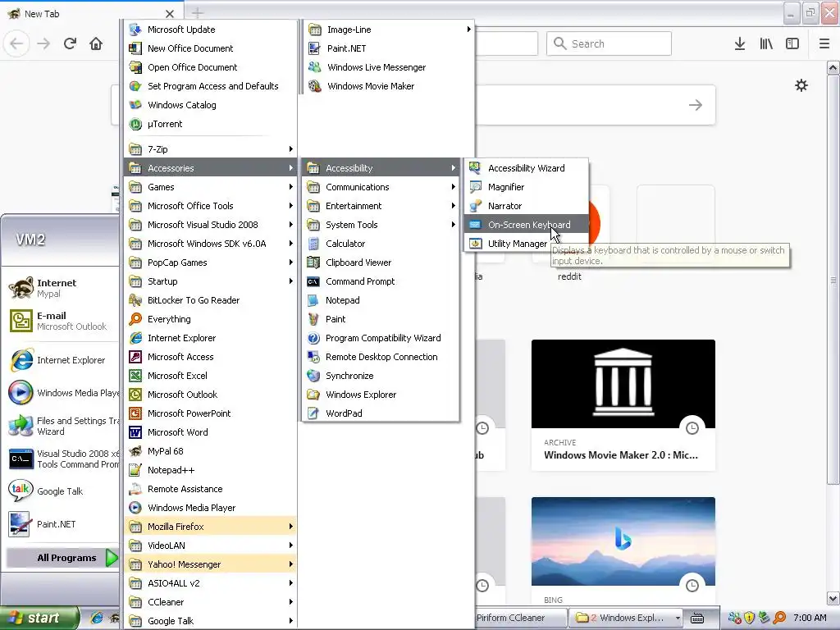Click the µTorrent icon in programs list
The image size is (840, 630).
pos(135,124)
